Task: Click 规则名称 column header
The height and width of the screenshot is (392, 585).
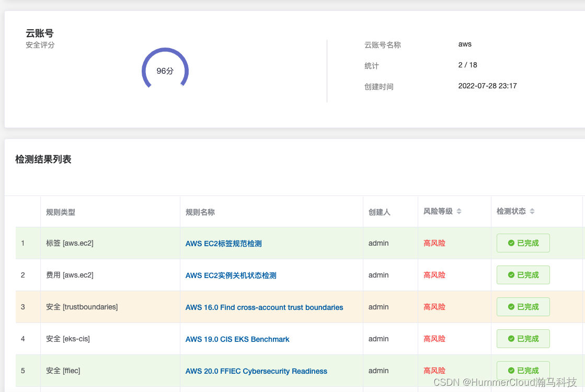Action: click(200, 212)
